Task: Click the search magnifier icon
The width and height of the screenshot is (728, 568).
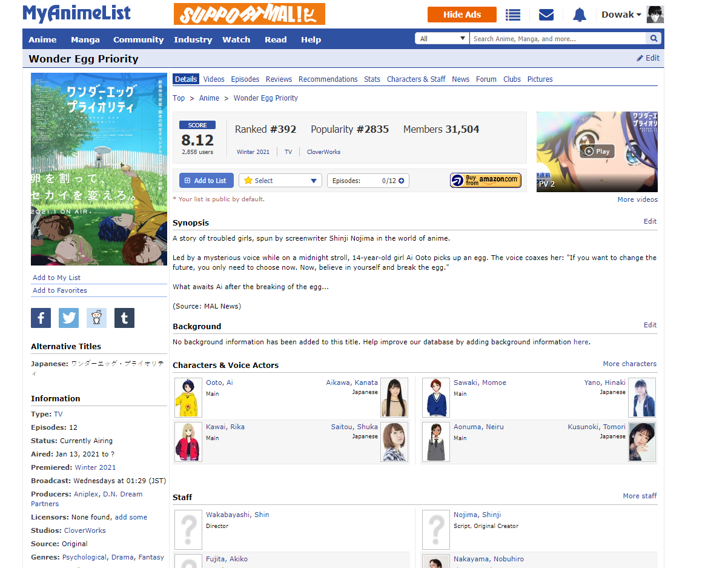Action: click(x=654, y=39)
